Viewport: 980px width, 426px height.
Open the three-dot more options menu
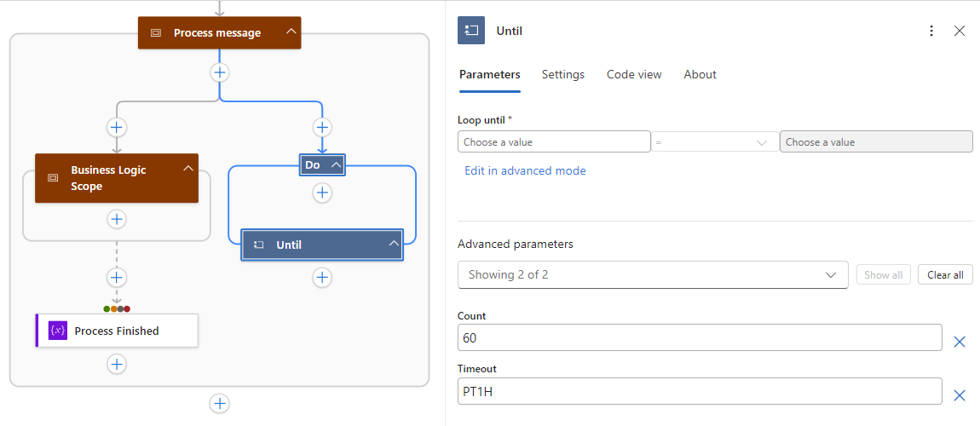pyautogui.click(x=931, y=31)
